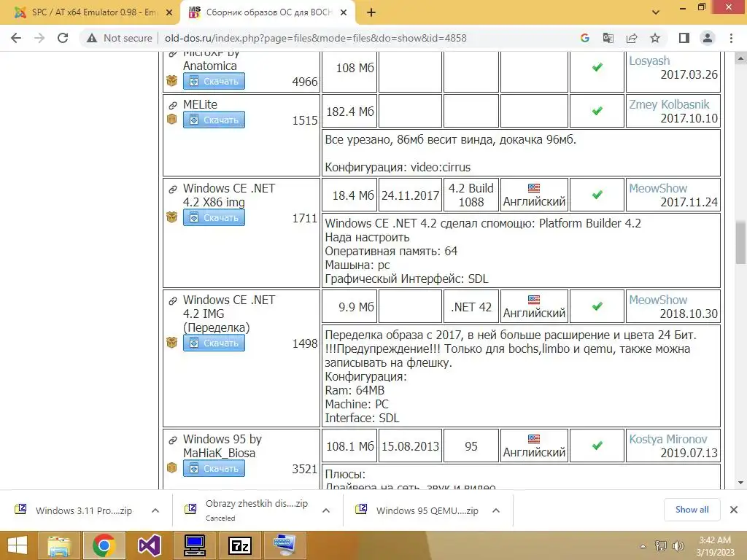Share this page via the share icon

click(x=632, y=38)
